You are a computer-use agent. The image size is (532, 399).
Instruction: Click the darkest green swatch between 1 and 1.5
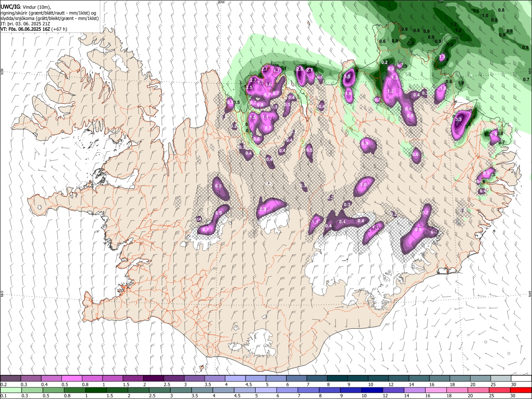[x=96, y=390]
